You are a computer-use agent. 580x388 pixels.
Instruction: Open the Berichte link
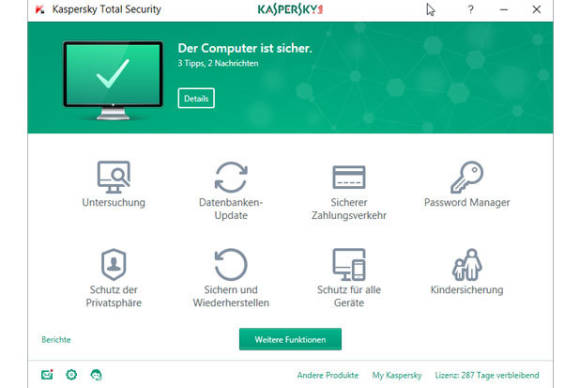(56, 340)
